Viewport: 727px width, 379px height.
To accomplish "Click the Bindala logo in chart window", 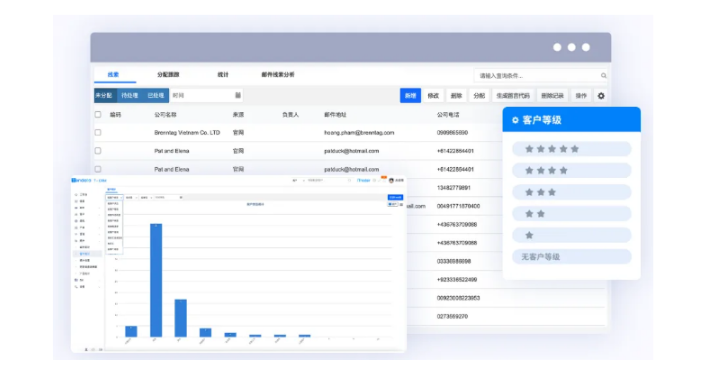I will (x=82, y=180).
